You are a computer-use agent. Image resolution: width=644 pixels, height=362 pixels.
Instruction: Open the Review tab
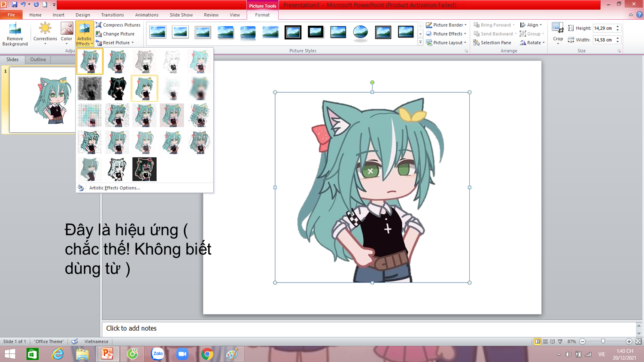(211, 15)
